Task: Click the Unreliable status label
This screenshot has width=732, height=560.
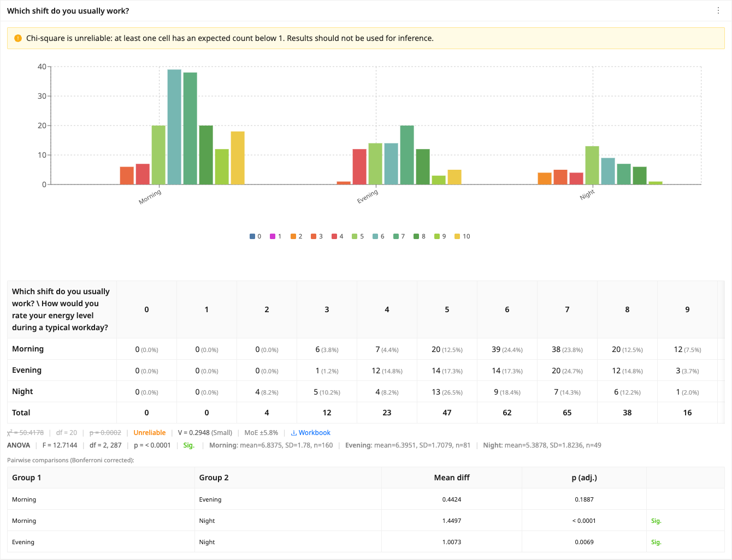Action: (x=149, y=433)
